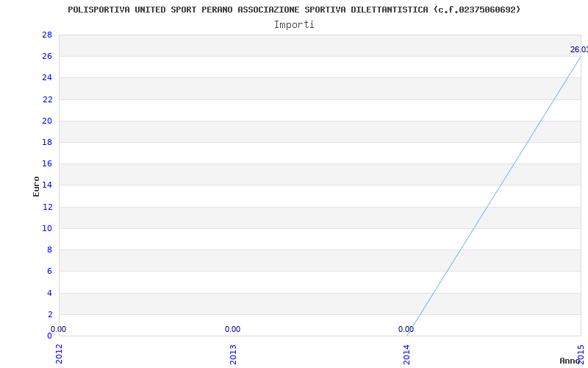588x368 pixels.
Task: Click the 18 y-axis tick label
Action: (x=47, y=142)
